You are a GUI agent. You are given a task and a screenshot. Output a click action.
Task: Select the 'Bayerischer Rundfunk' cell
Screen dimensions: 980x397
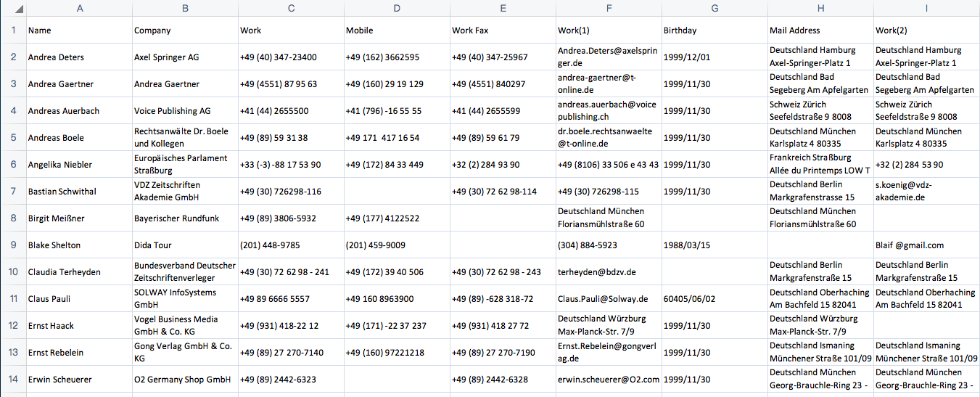click(x=185, y=218)
